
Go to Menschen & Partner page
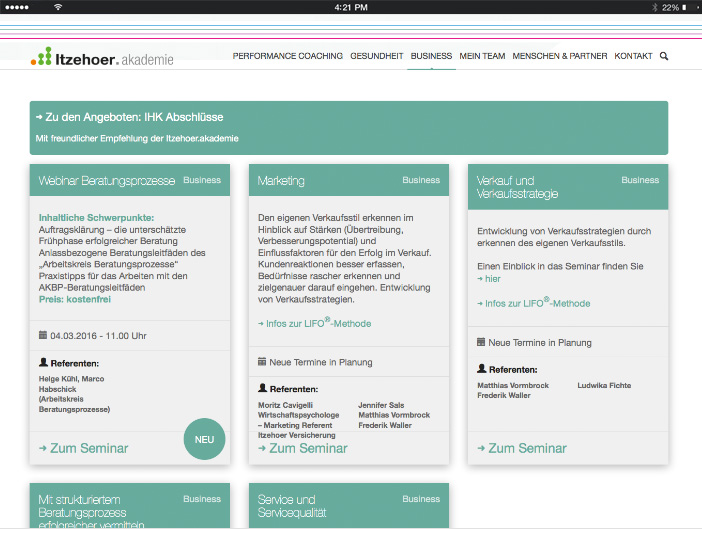click(559, 57)
